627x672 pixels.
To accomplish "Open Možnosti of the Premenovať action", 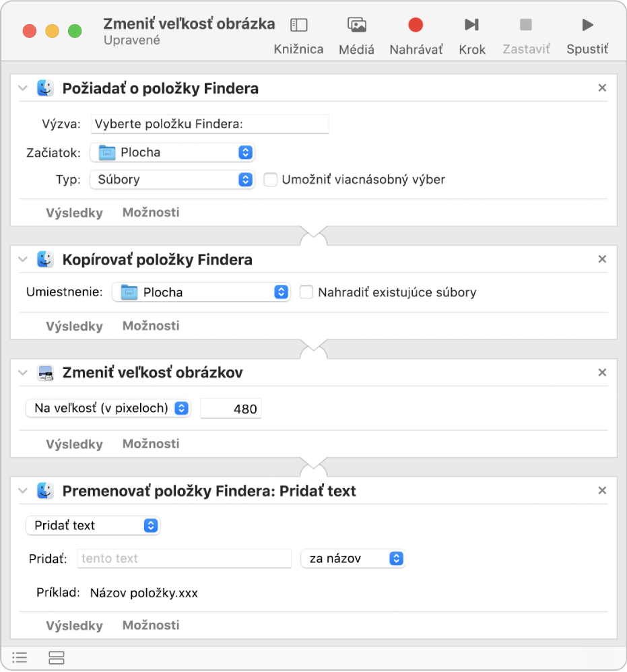I will point(151,626).
